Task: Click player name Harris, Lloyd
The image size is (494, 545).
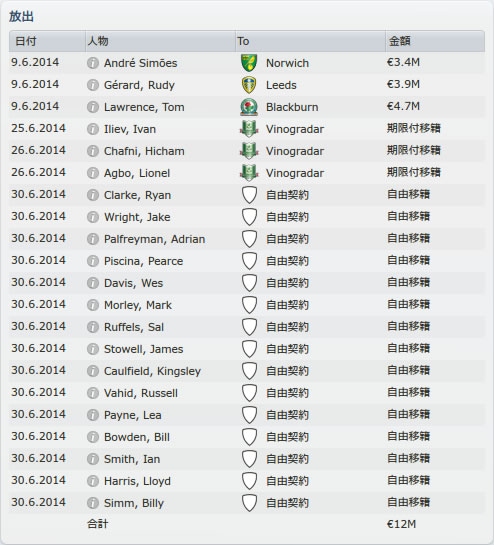Action: pyautogui.click(x=137, y=481)
